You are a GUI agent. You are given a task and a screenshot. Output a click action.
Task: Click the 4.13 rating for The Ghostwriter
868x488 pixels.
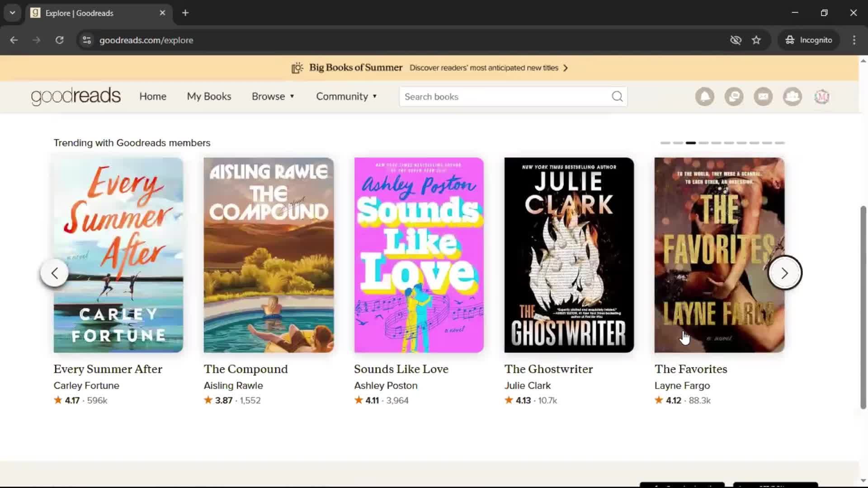523,400
